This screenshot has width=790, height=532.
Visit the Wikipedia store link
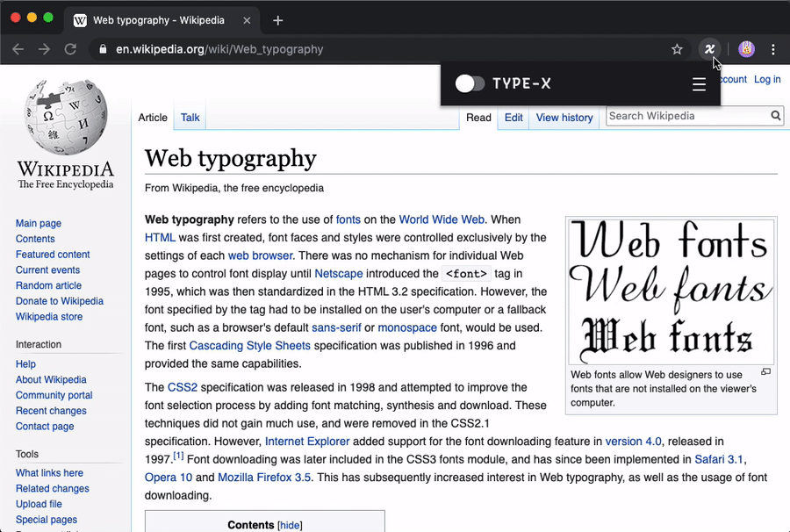point(49,317)
